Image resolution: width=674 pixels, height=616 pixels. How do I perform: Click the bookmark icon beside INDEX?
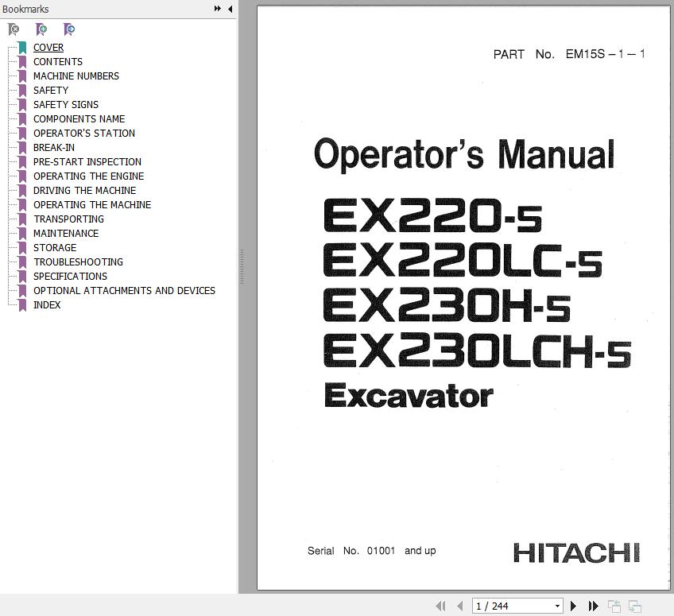click(x=22, y=304)
